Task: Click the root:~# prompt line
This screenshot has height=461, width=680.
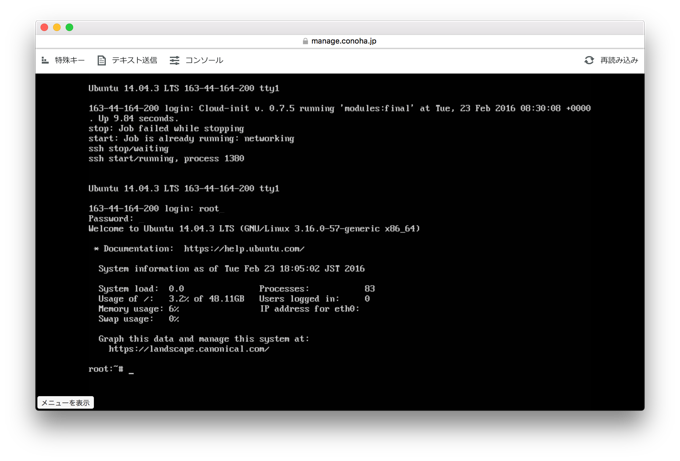Action: click(x=111, y=369)
